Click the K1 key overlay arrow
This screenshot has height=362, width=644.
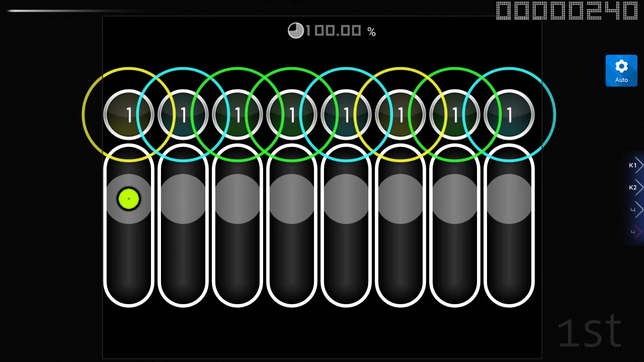(x=636, y=165)
